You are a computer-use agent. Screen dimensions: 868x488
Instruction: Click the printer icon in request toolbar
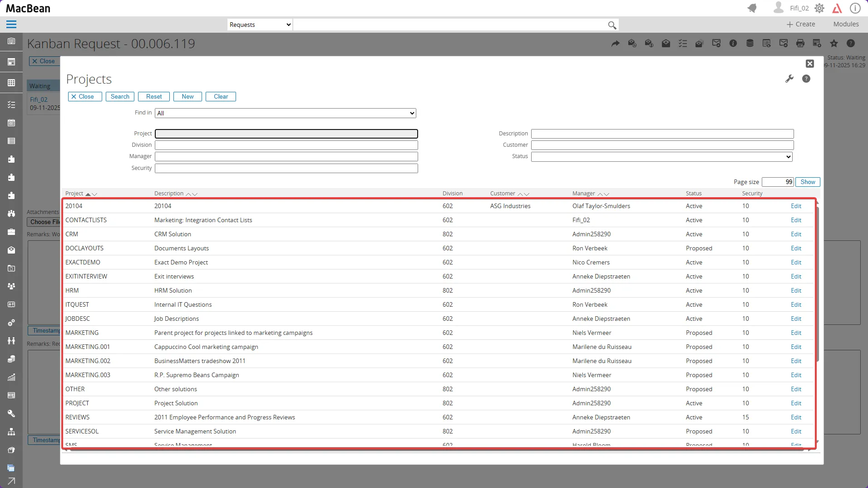click(x=800, y=44)
